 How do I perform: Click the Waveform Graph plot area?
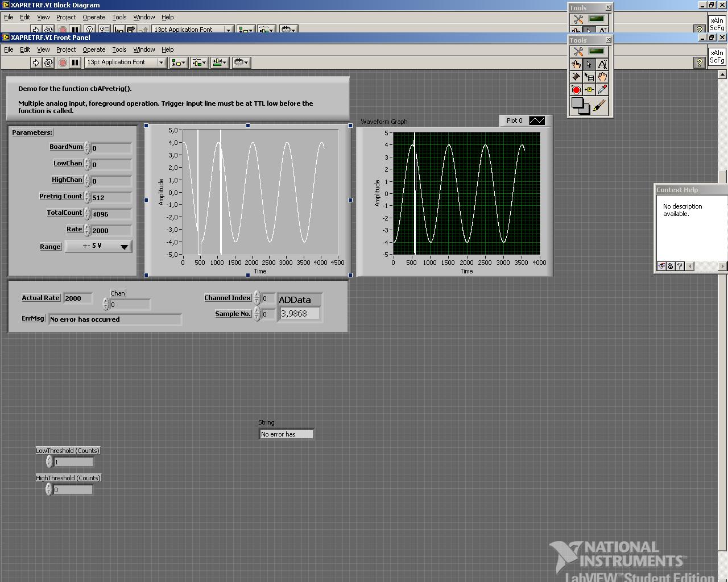click(x=466, y=193)
